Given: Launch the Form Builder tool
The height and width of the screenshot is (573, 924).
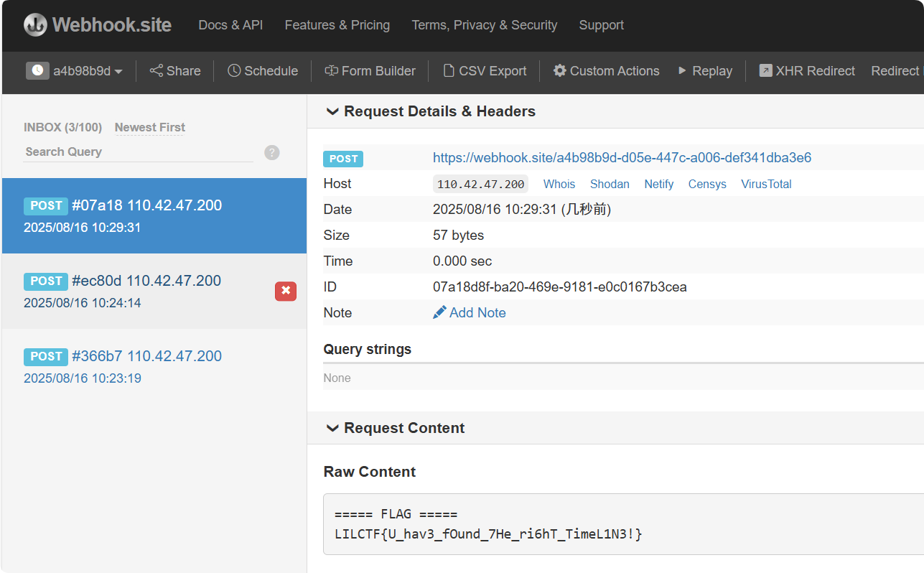Looking at the screenshot, I should tap(370, 71).
